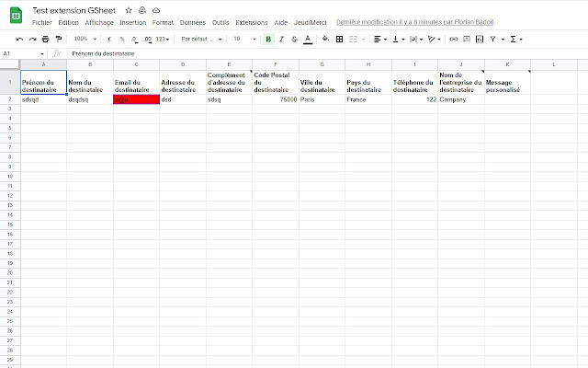The image size is (588, 368).
Task: Open the Extensions menu
Action: [252, 22]
